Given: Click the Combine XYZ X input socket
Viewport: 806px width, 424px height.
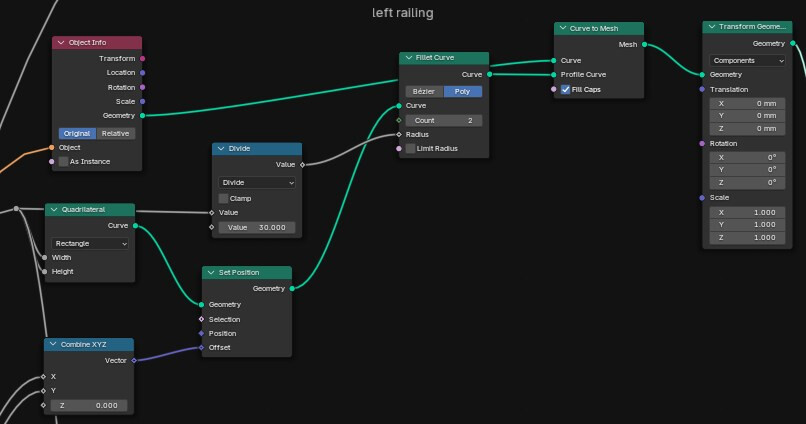Looking at the screenshot, I should coord(43,377).
